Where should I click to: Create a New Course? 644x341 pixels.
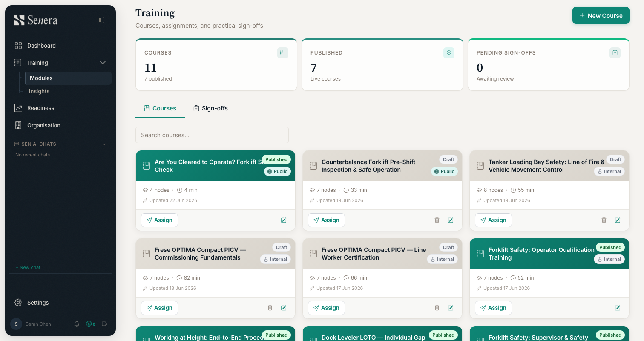click(601, 15)
